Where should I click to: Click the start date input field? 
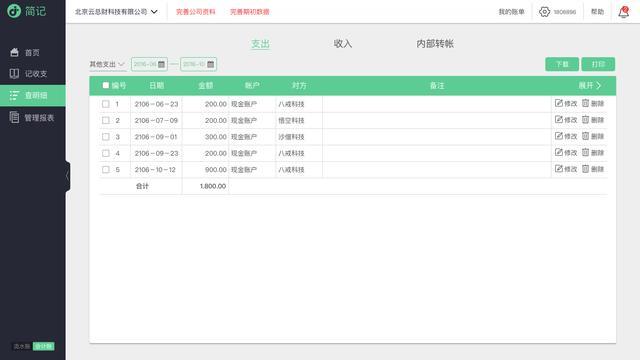(x=149, y=64)
